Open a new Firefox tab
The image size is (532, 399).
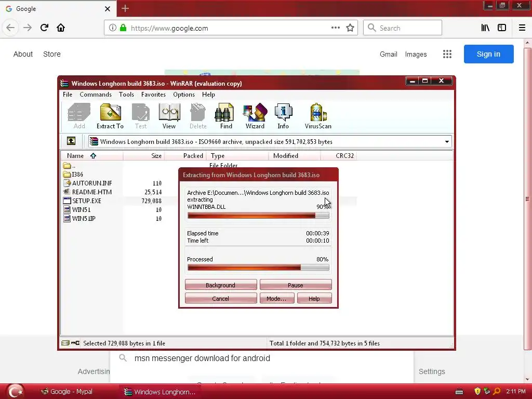click(125, 8)
